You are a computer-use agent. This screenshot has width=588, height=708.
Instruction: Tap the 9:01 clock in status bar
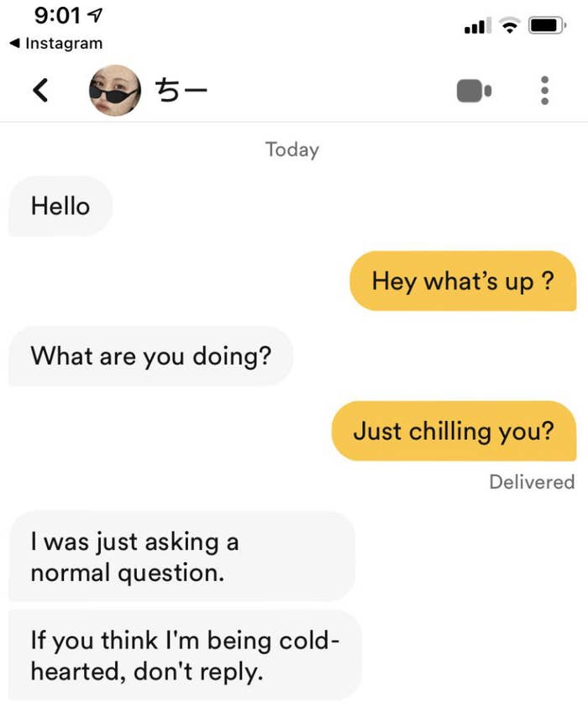[57, 16]
